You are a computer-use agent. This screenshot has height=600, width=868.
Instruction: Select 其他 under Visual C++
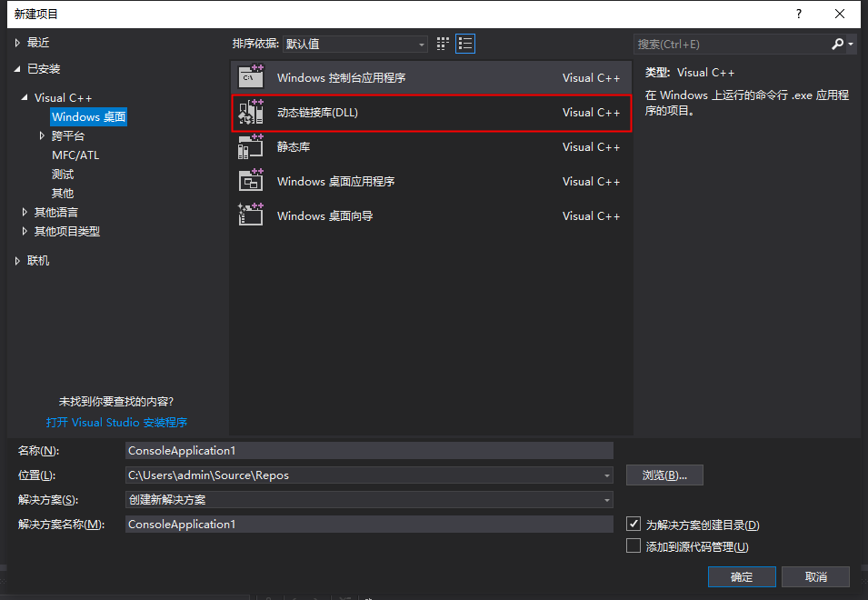[63, 193]
